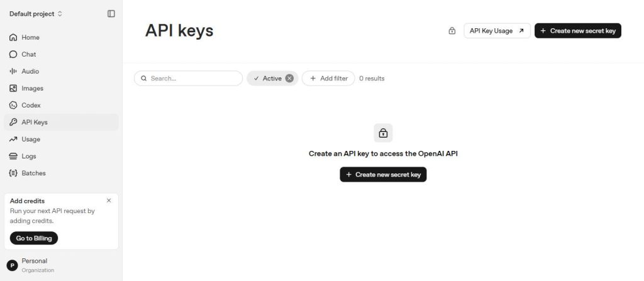Open Audio via the waveform icon
The width and height of the screenshot is (644, 281).
13,71
